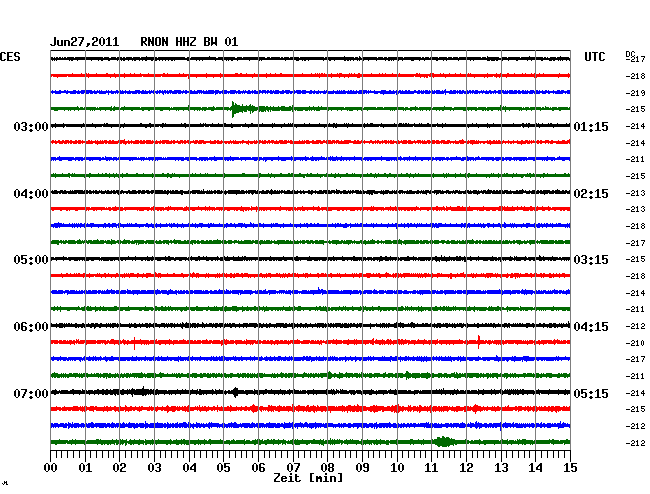
Task: Click the 11 minute tick label
Action: (x=431, y=467)
